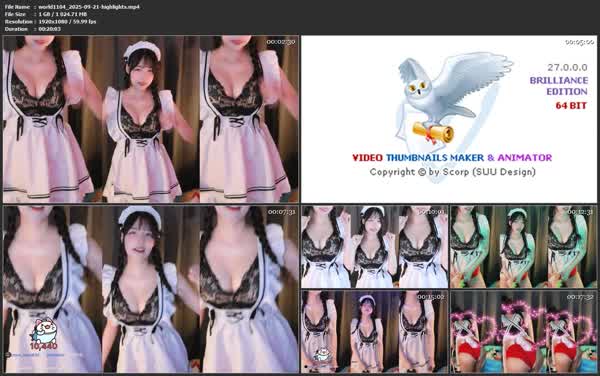Open the green-tinted thumbnail at 00:12:31
Screen dimensions: 600x376
click(523, 247)
